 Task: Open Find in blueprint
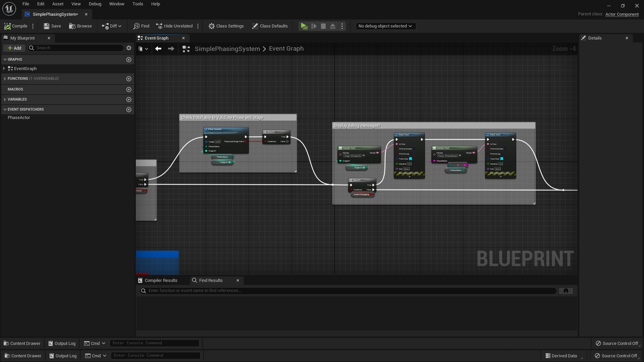(141, 26)
